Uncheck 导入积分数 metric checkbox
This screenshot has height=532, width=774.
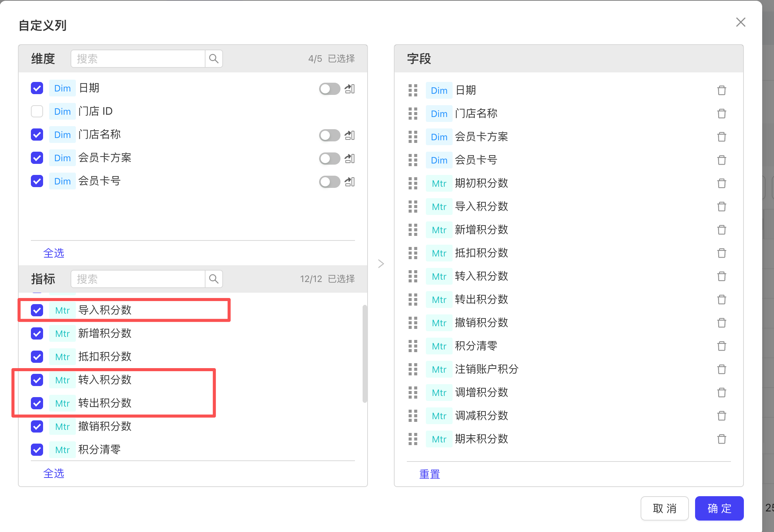click(37, 310)
